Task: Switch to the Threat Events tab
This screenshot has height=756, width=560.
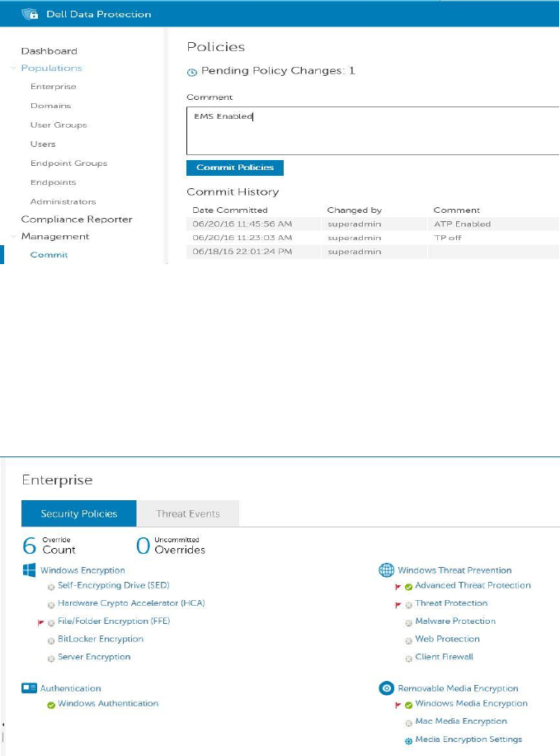Action: [188, 513]
